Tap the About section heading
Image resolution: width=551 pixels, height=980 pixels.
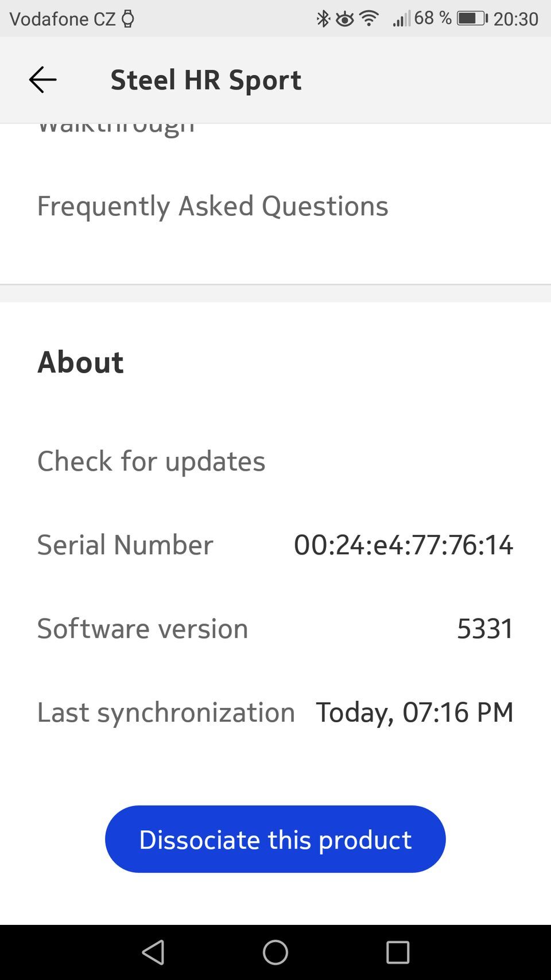coord(80,362)
